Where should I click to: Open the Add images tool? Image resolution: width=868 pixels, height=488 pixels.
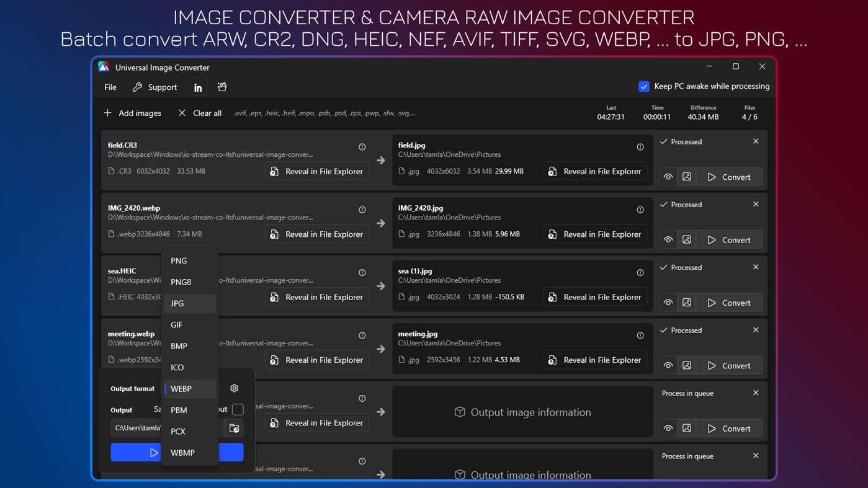[x=132, y=113]
